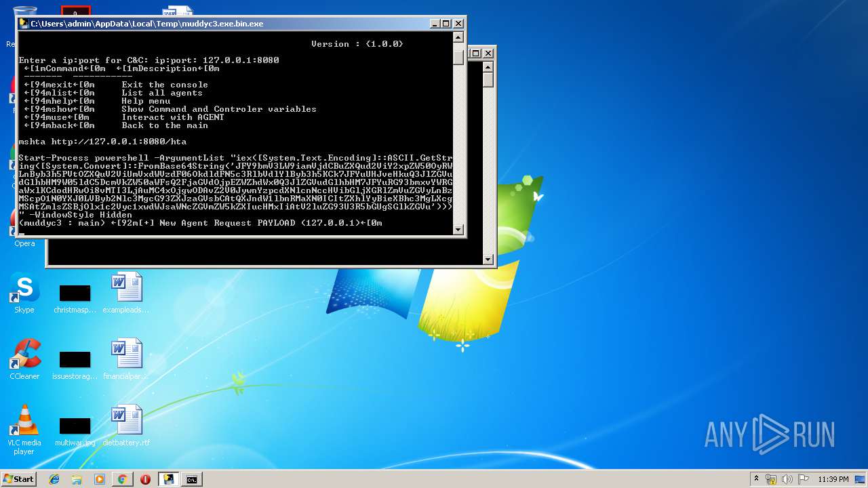The width and height of the screenshot is (868, 488).
Task: Open Windows Explorer folder taskbar icon
Action: pos(77,479)
